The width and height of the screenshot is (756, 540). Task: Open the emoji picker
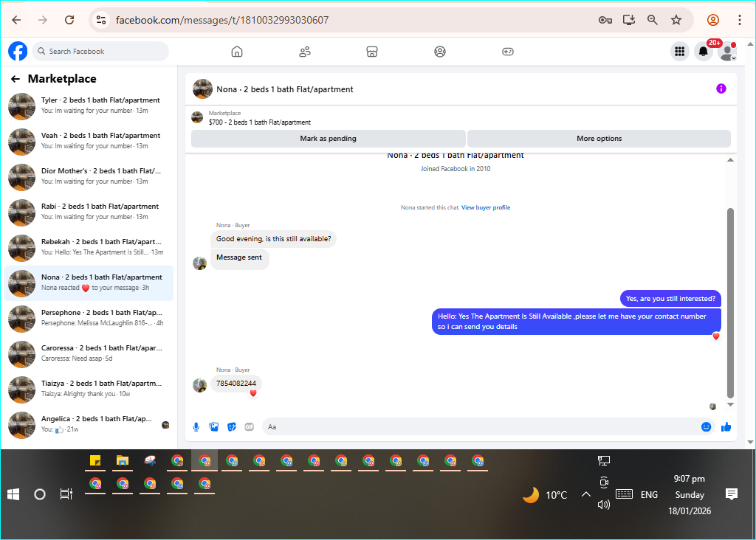(x=706, y=427)
